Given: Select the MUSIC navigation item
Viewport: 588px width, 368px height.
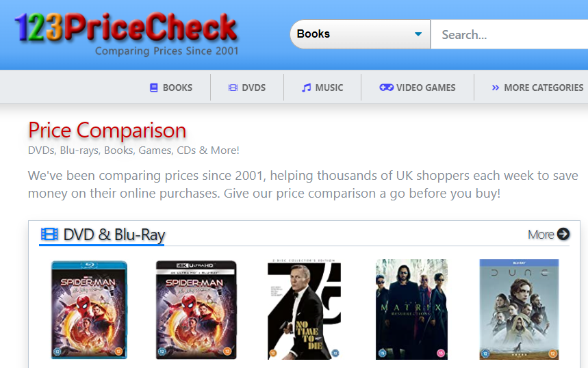Looking at the screenshot, I should click(x=322, y=88).
